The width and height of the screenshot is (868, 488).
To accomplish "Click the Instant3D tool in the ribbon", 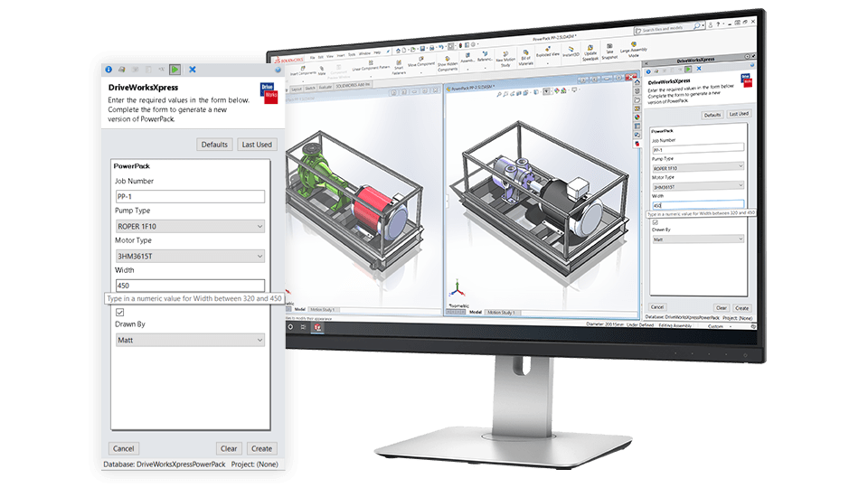I will 571,52.
